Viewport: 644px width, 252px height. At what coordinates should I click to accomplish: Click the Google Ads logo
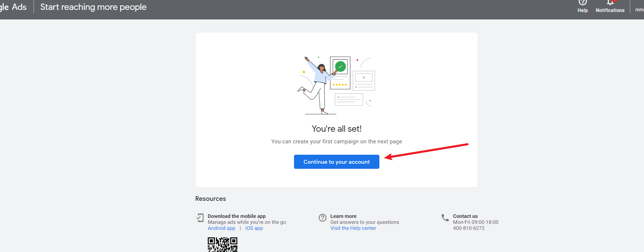pyautogui.click(x=13, y=7)
